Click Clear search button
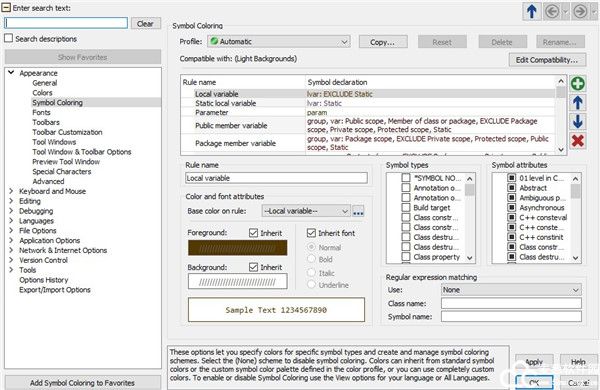This screenshot has height=390, width=600. [x=145, y=23]
